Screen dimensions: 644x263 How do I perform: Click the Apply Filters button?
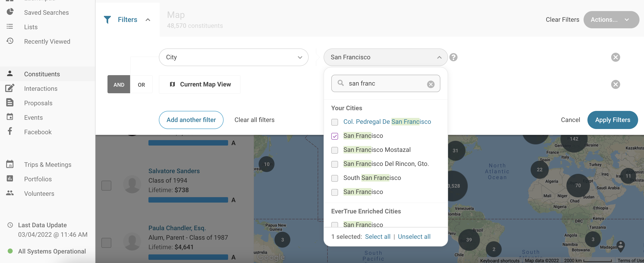(612, 120)
